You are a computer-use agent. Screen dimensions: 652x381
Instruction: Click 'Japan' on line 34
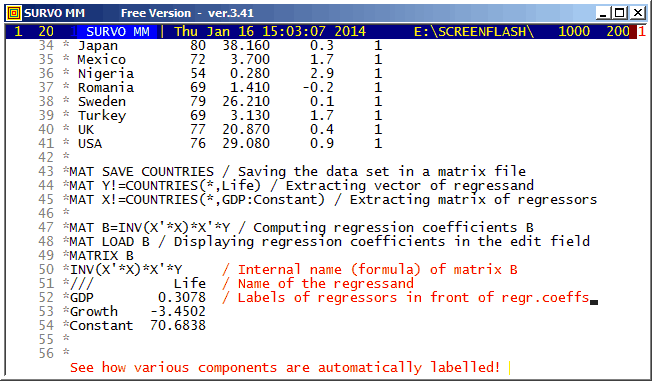pos(98,46)
